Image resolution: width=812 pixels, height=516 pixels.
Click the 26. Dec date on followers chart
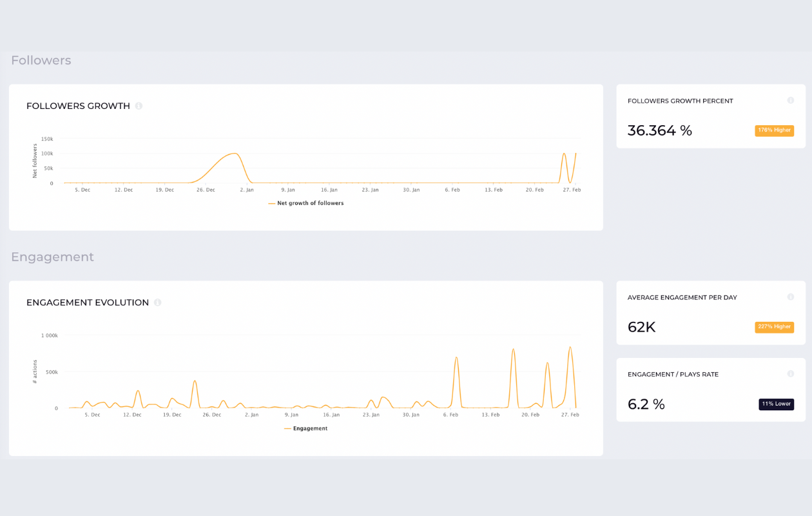(206, 190)
